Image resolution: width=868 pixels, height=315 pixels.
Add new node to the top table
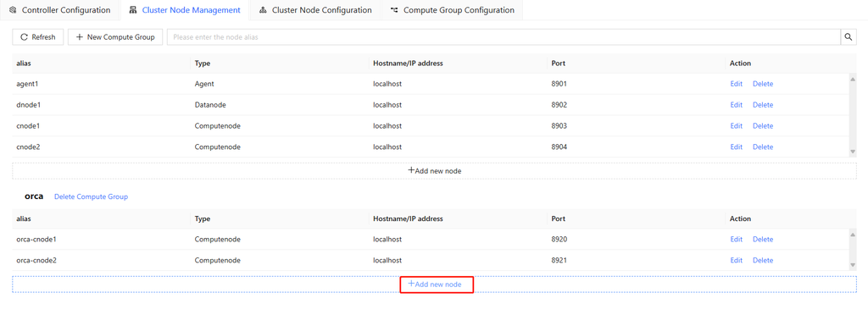click(x=435, y=171)
